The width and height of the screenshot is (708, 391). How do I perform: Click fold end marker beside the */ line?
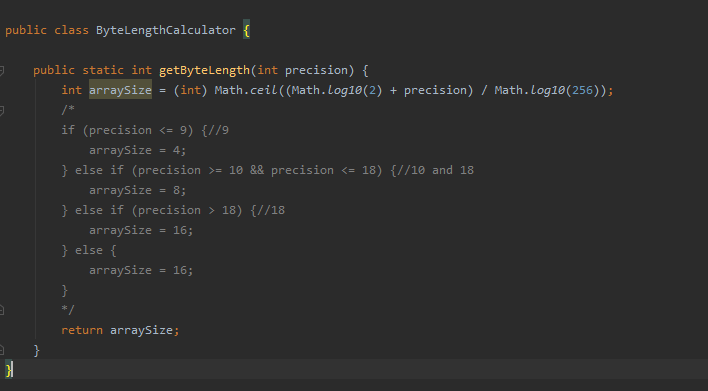point(2,310)
